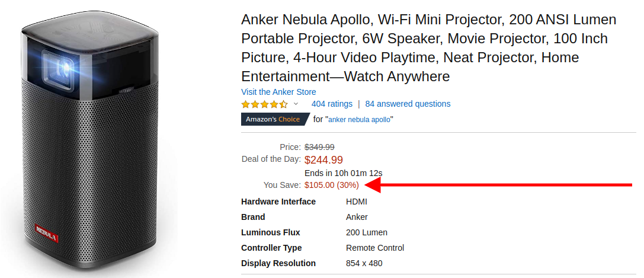
Task: View the 84 answered questions link
Action: (x=408, y=104)
